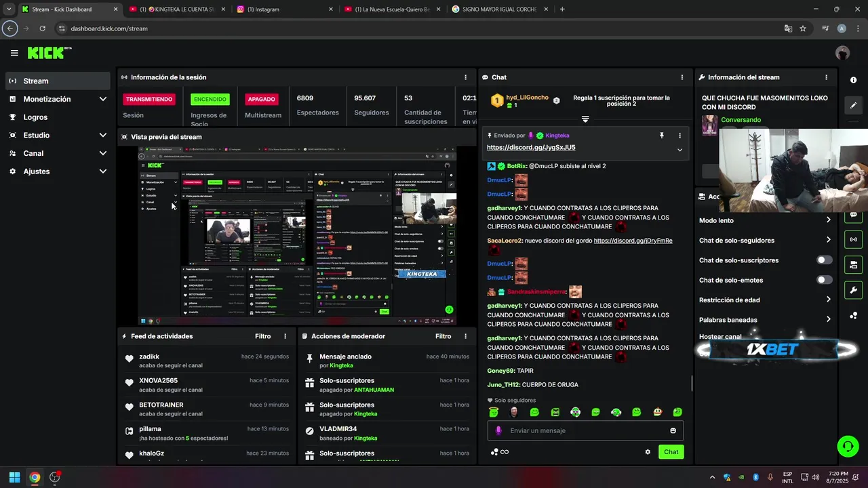The height and width of the screenshot is (488, 868).
Task: Switch to the KINGTEKA LE CUENTA browser tab
Action: coord(176,9)
